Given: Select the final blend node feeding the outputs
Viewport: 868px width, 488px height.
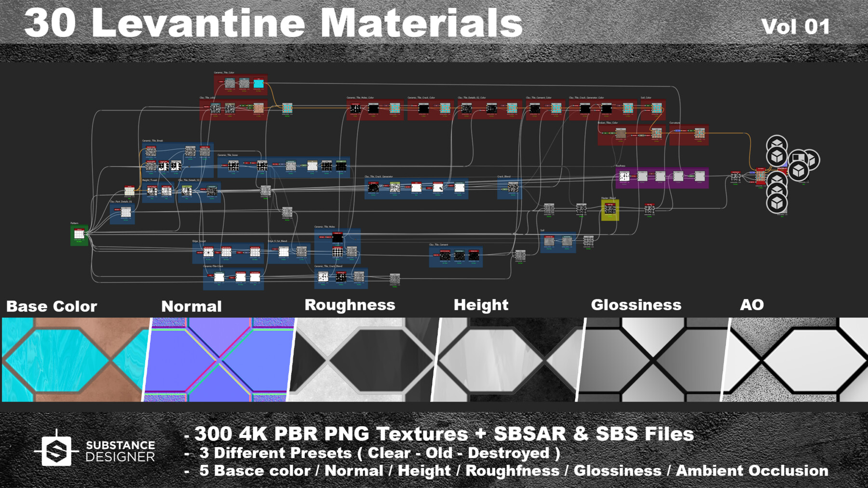Looking at the screenshot, I should pyautogui.click(x=761, y=176).
